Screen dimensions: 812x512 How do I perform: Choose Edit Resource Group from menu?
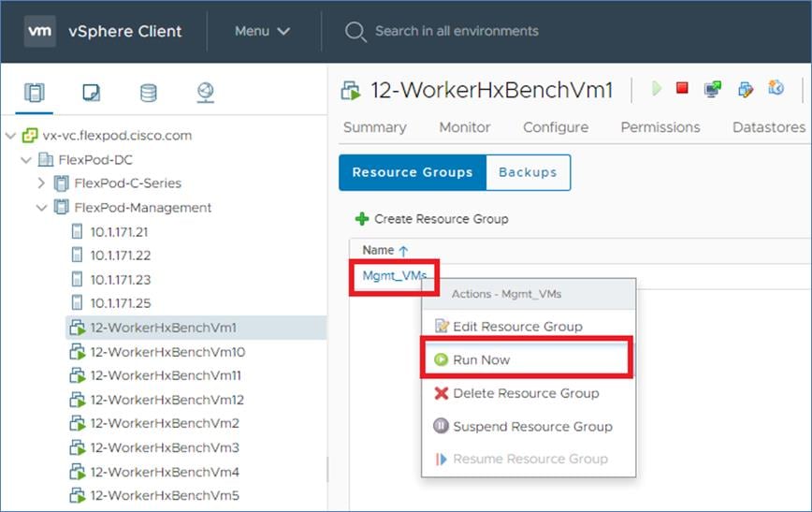tap(529, 327)
